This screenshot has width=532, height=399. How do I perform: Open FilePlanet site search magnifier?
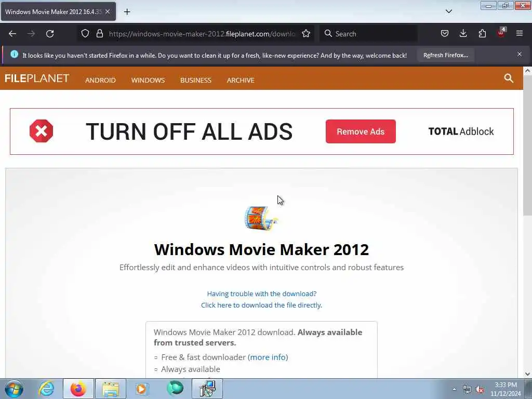(x=509, y=78)
